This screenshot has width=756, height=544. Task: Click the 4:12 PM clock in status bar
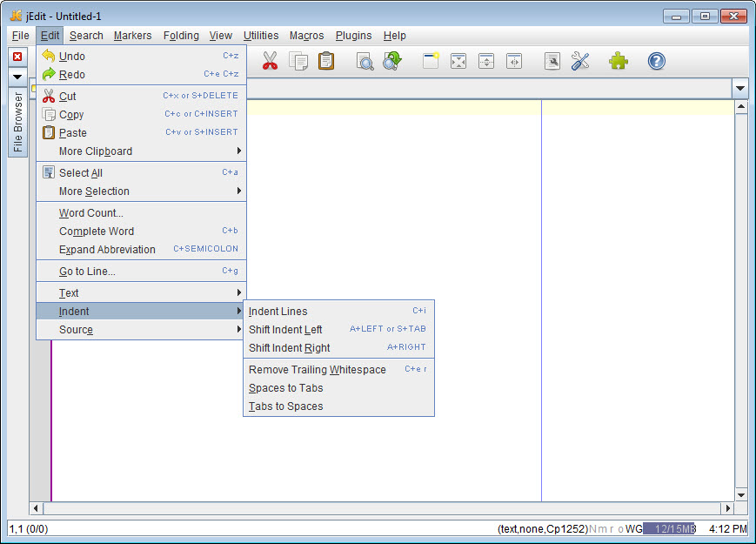pos(727,529)
